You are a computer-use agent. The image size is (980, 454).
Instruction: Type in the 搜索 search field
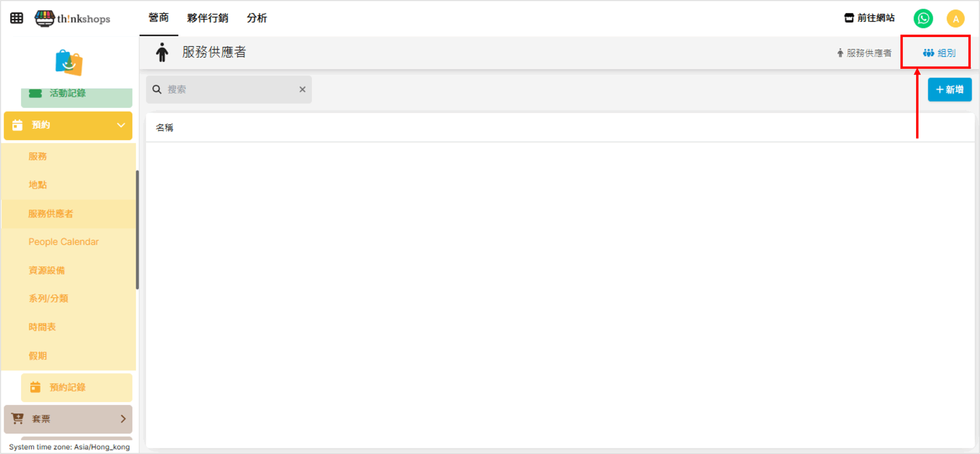[230, 89]
